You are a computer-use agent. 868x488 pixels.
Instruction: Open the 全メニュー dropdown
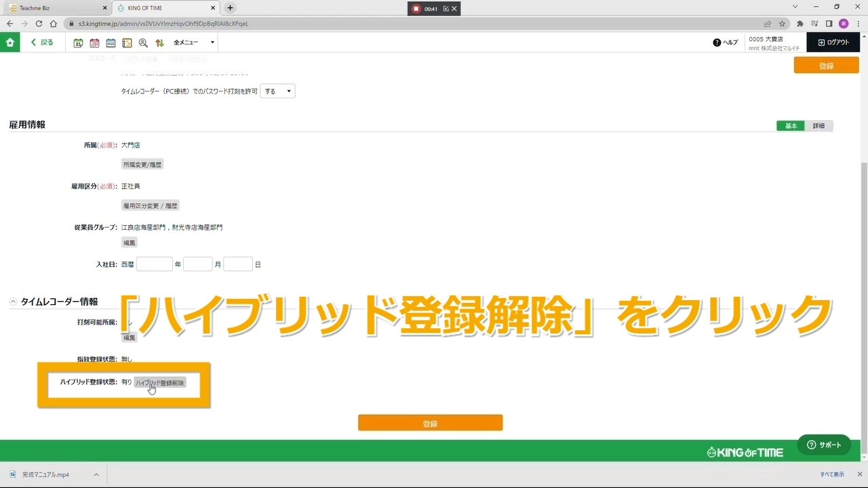[x=193, y=43]
